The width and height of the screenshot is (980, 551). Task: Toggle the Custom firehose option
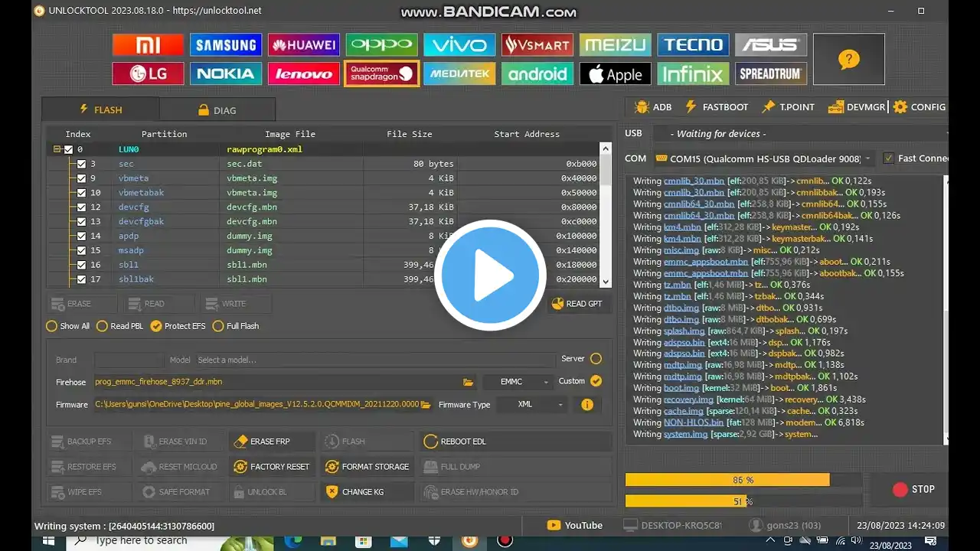click(x=596, y=381)
